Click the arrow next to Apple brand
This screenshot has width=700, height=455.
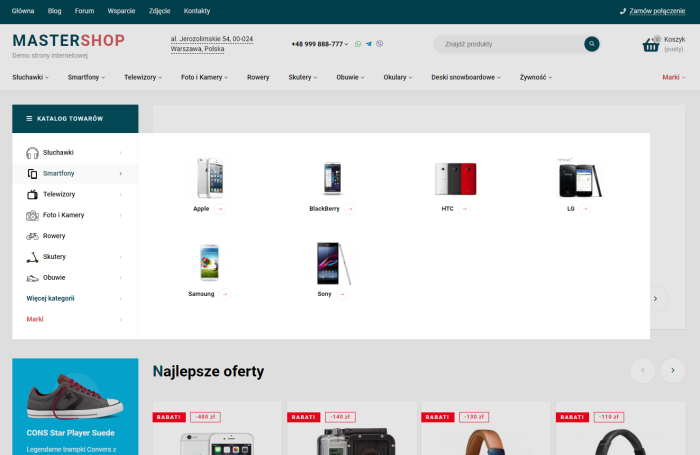click(220, 209)
